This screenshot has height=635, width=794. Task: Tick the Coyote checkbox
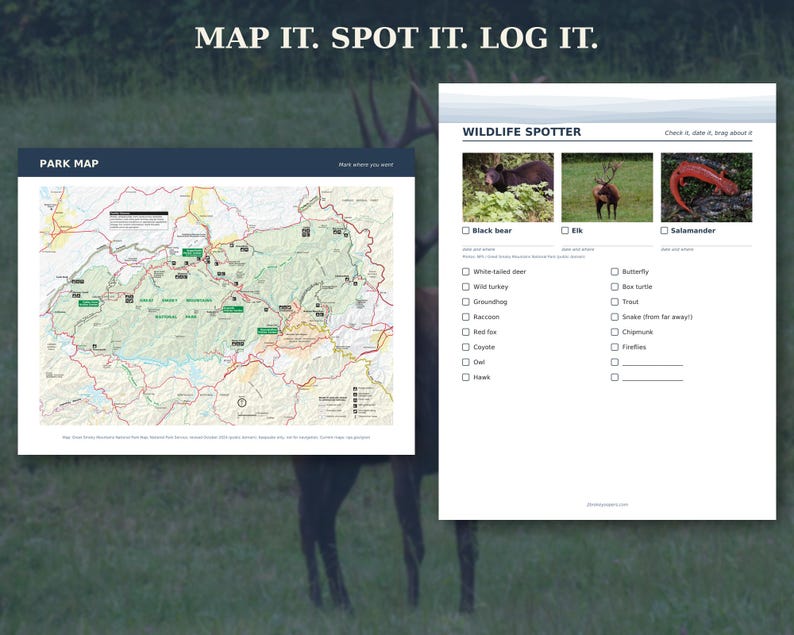[x=466, y=347]
